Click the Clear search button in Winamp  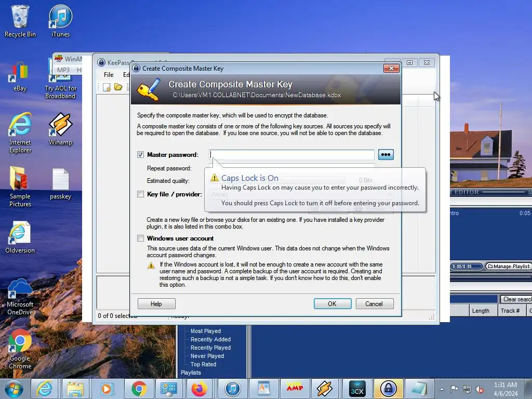[x=516, y=299]
